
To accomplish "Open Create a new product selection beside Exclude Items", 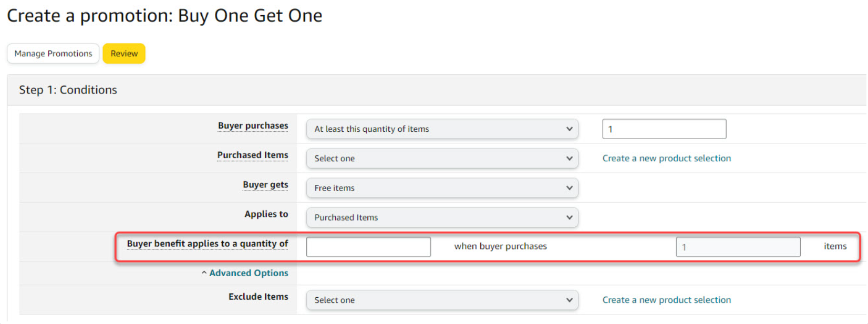I will coord(666,300).
